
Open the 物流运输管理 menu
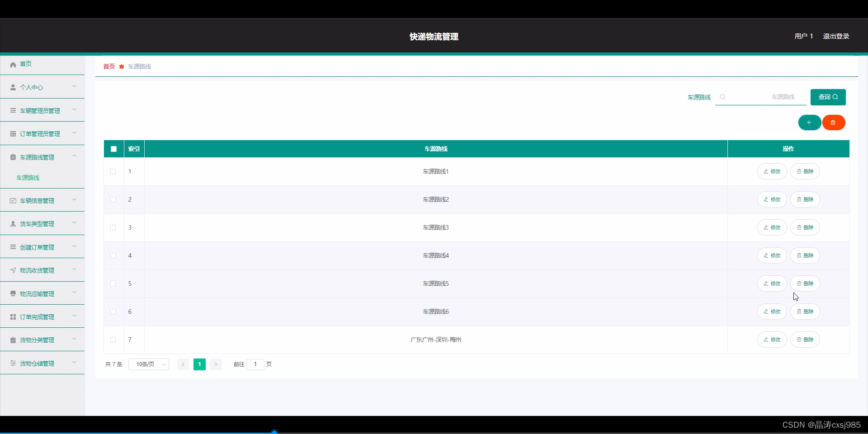[x=42, y=293]
